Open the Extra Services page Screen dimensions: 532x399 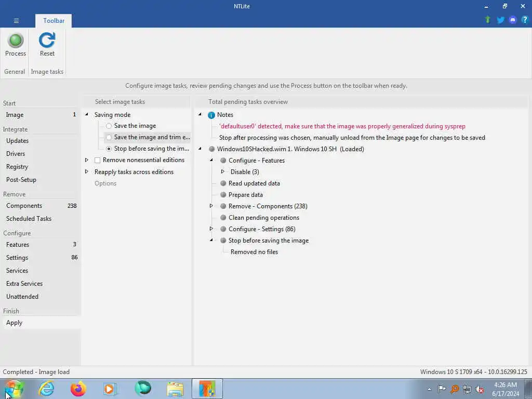click(x=41, y=283)
